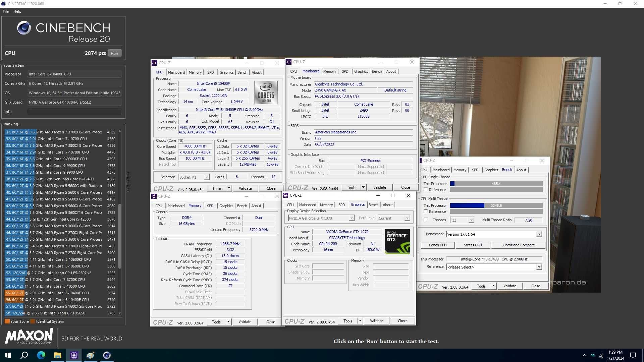Open the Reference Please Select dropdown
Viewport: 644px width, 362px height.
point(494,267)
